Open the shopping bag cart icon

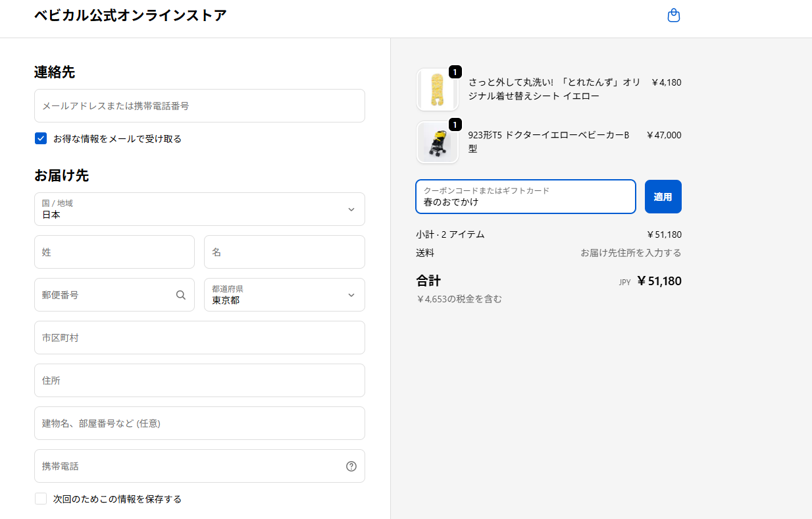point(673,15)
